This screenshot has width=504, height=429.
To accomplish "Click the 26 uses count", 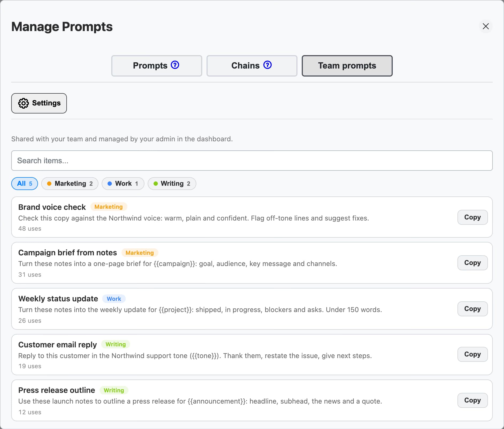I will point(30,321).
